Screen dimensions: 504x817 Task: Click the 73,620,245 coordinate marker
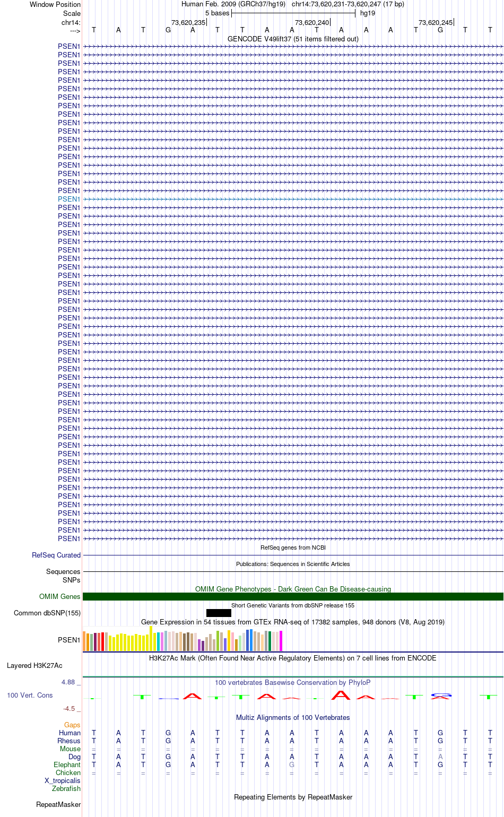tap(436, 22)
